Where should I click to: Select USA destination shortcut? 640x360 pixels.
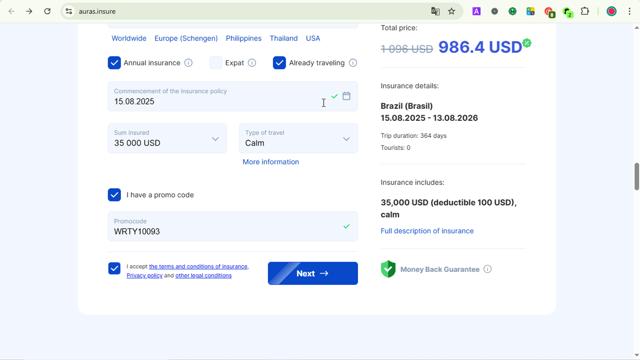point(313,38)
